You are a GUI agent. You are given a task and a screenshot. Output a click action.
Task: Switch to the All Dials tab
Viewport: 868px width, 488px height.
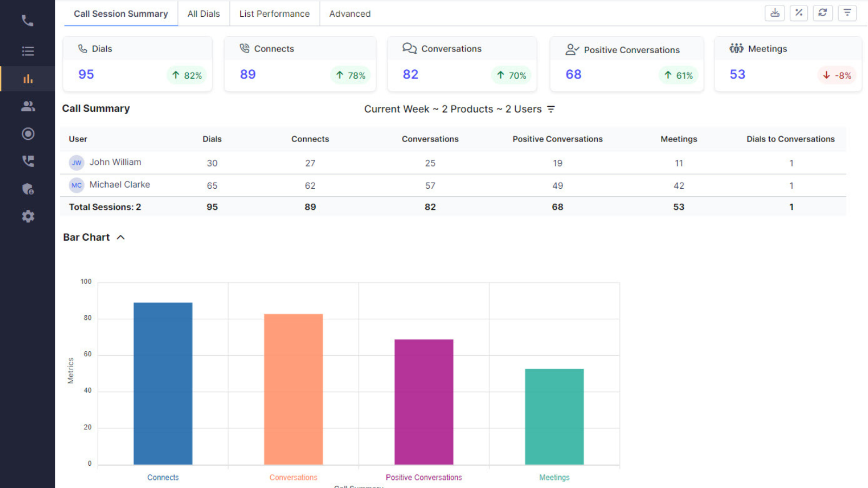point(203,14)
